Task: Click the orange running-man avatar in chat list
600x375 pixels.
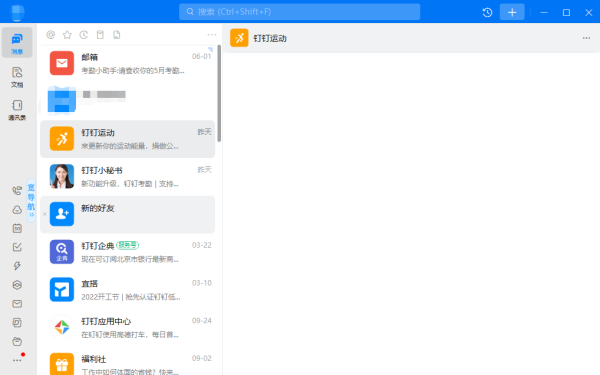Action: pyautogui.click(x=62, y=139)
